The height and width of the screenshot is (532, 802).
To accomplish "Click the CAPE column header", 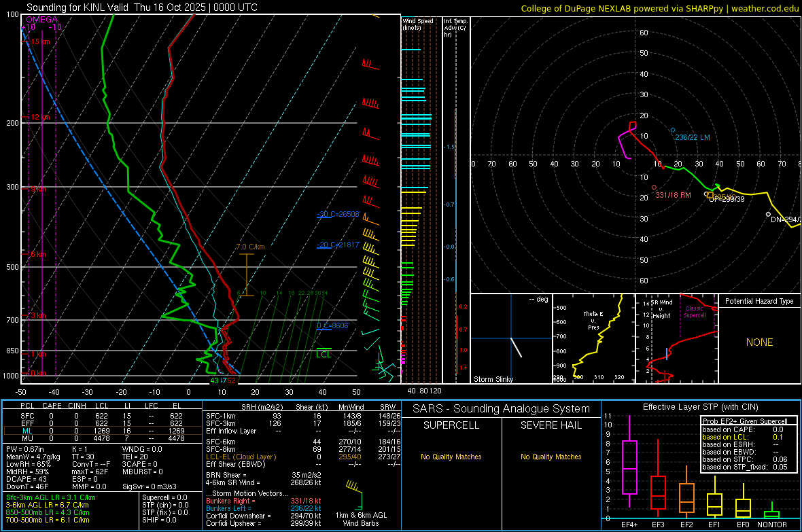I will [52, 406].
